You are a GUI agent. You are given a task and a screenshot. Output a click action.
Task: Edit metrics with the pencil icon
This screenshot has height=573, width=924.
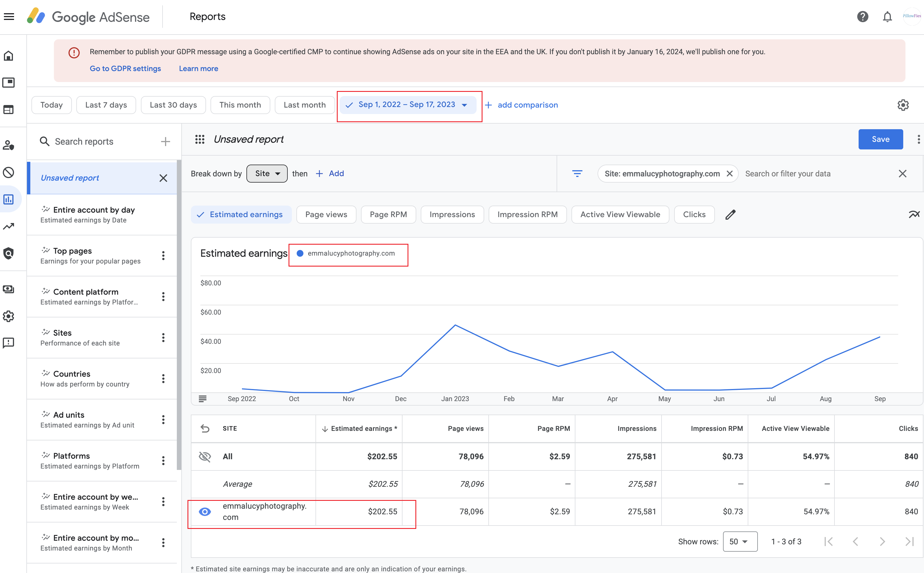(x=730, y=215)
